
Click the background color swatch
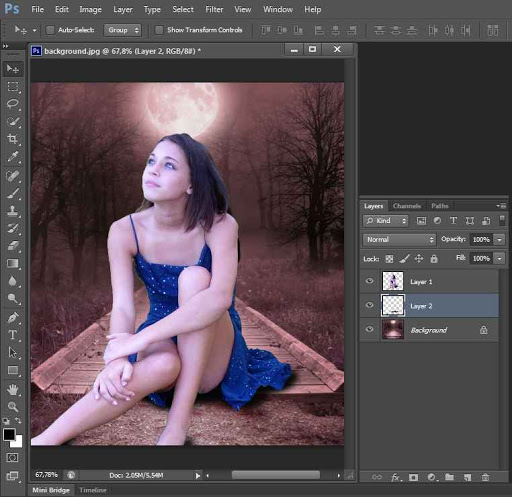[18, 443]
